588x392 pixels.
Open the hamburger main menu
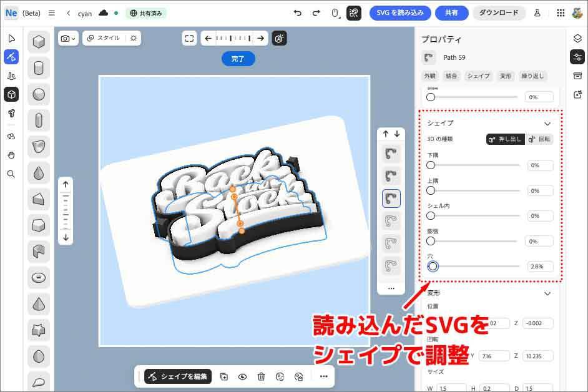point(52,13)
